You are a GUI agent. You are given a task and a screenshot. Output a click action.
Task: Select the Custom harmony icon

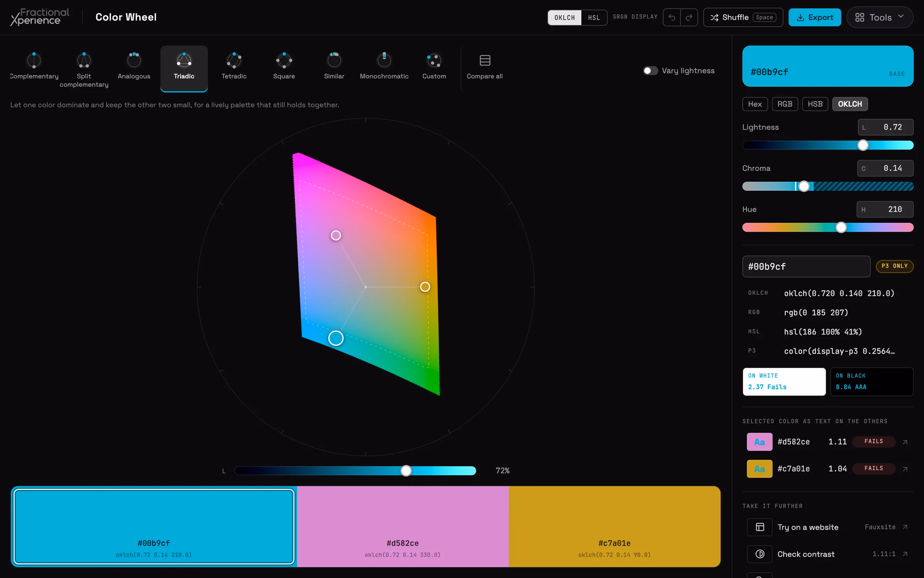[434, 60]
